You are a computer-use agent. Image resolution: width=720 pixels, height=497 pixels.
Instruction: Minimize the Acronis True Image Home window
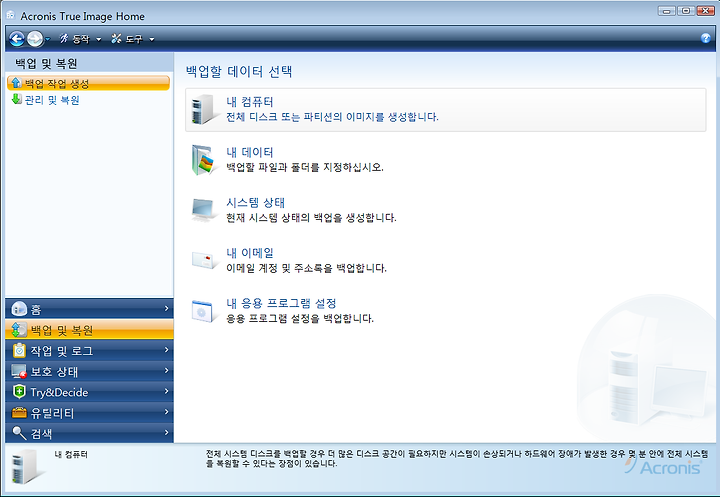[x=667, y=11]
